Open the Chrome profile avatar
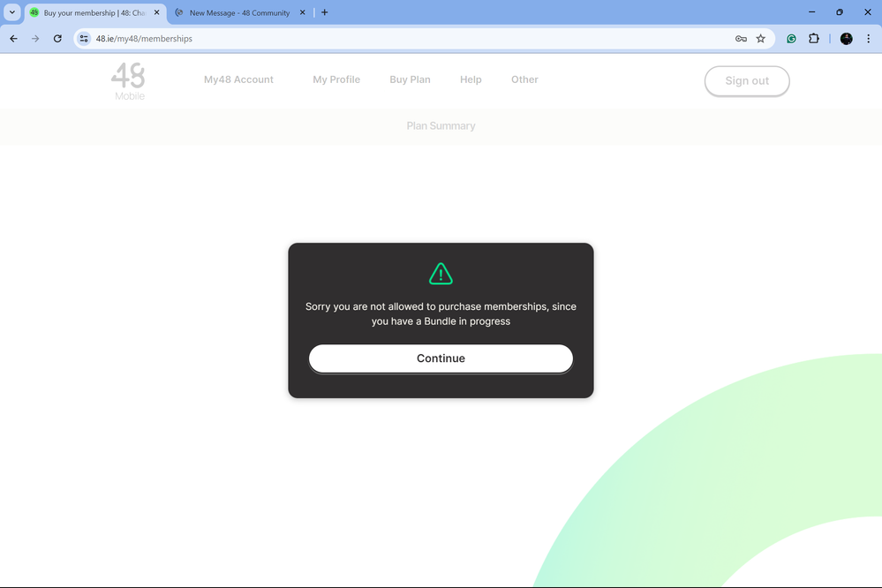The width and height of the screenshot is (882, 588). [845, 39]
